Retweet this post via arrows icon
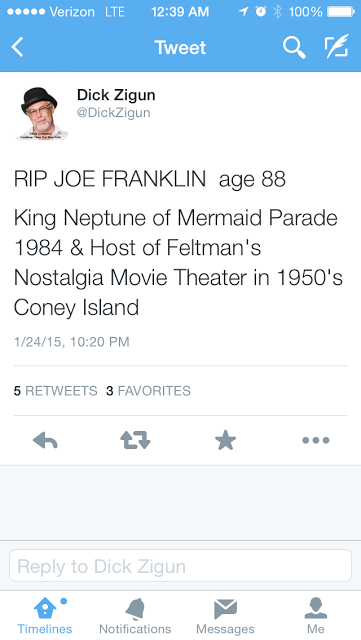361x640 pixels. coord(135,440)
